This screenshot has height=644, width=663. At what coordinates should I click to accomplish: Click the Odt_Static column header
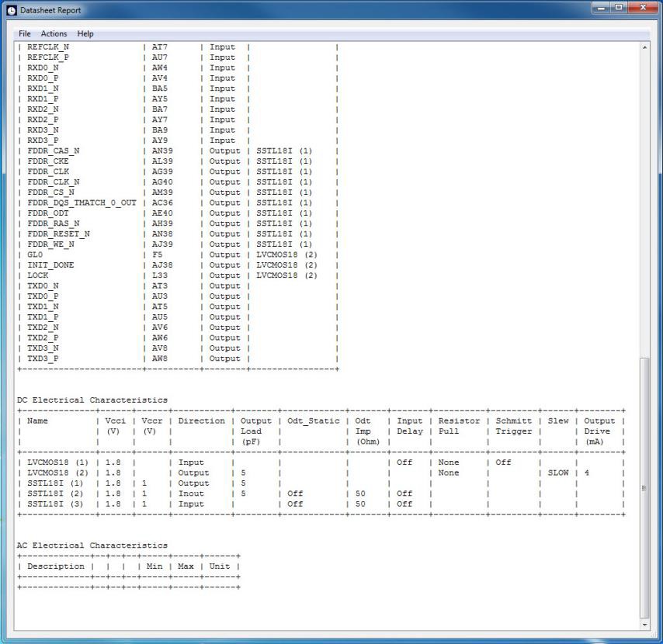pos(313,421)
